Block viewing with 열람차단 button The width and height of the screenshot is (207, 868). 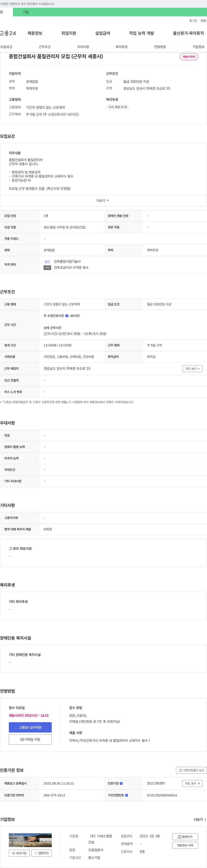coord(41,853)
